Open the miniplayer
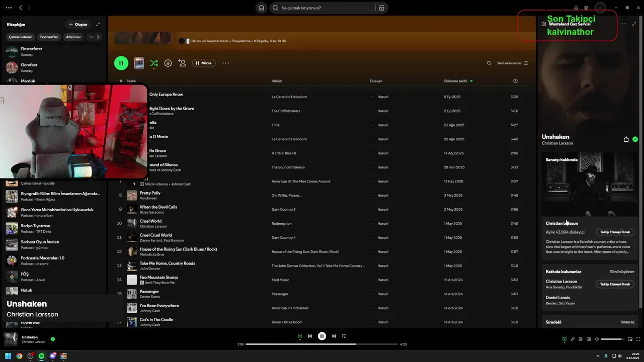The height and width of the screenshot is (362, 644). tap(630, 339)
